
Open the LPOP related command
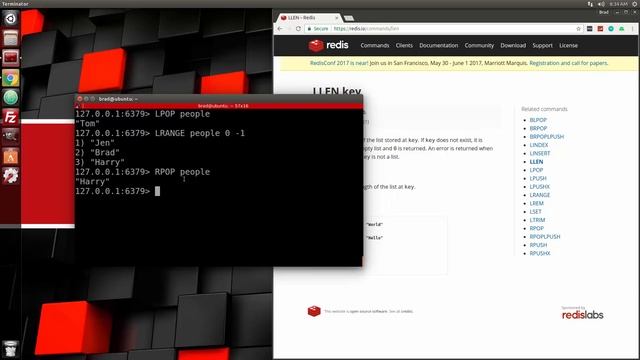tap(536, 170)
